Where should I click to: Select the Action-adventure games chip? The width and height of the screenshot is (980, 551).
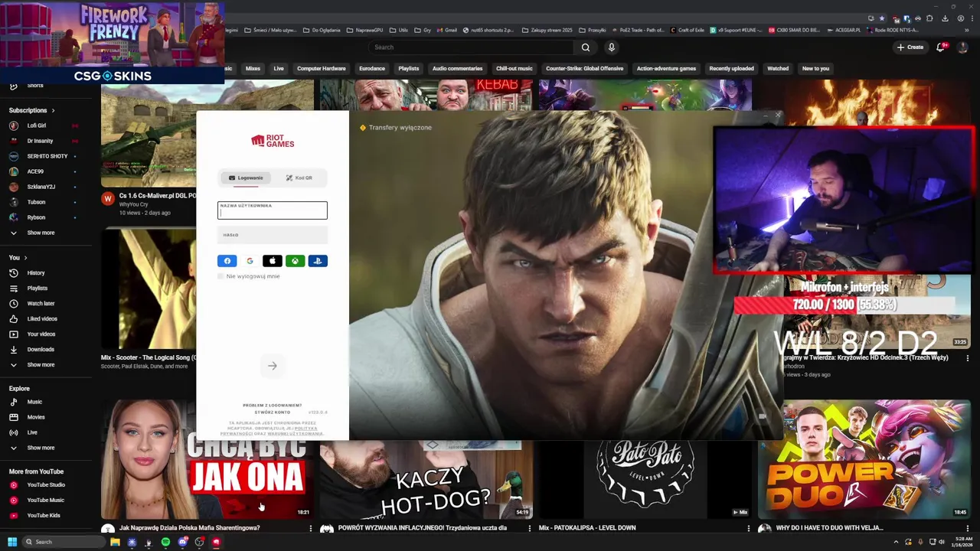666,69
